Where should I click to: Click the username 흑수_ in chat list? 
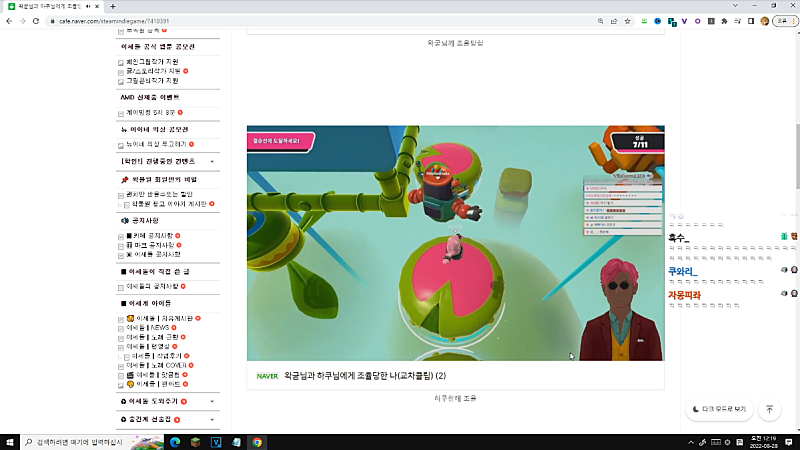(x=679, y=238)
